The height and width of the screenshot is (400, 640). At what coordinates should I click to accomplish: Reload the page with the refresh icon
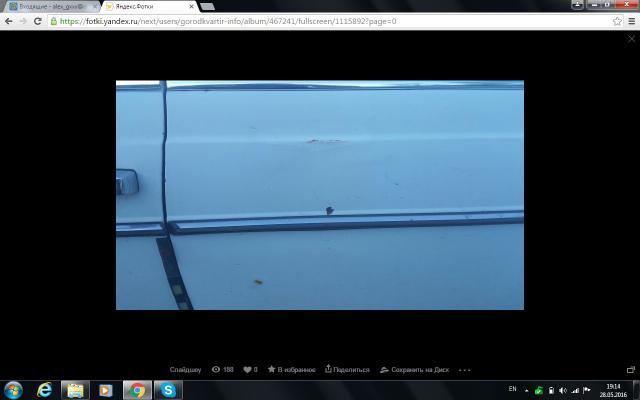[x=38, y=20]
